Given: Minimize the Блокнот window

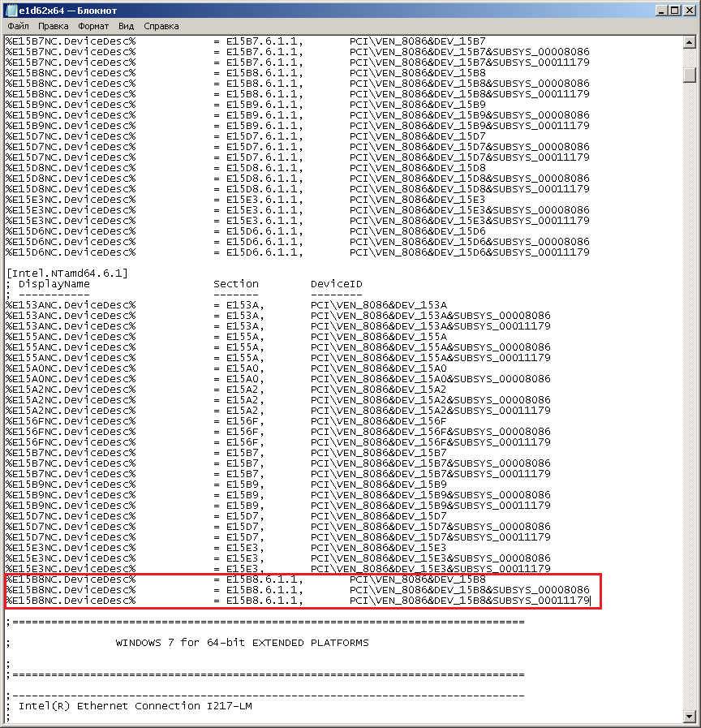Looking at the screenshot, I should pyautogui.click(x=661, y=11).
